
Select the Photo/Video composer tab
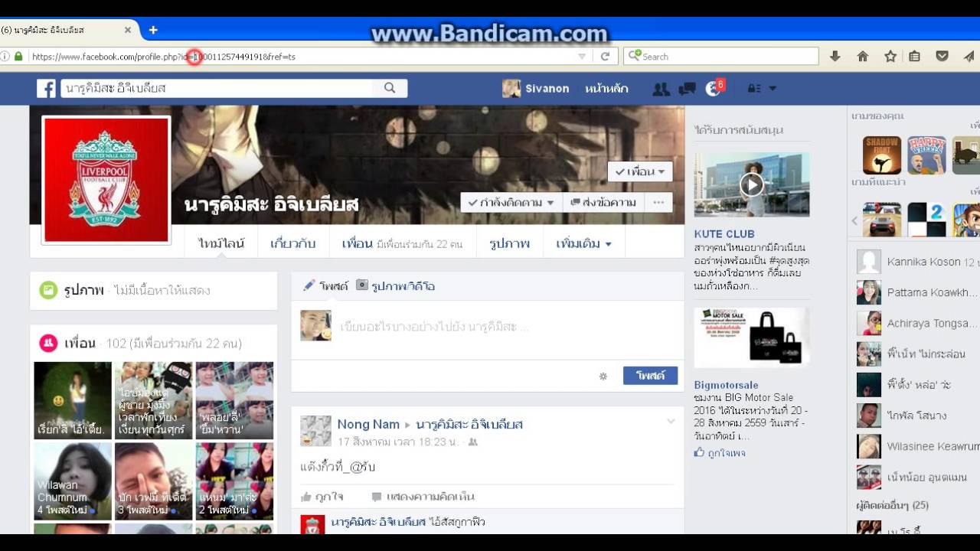396,285
